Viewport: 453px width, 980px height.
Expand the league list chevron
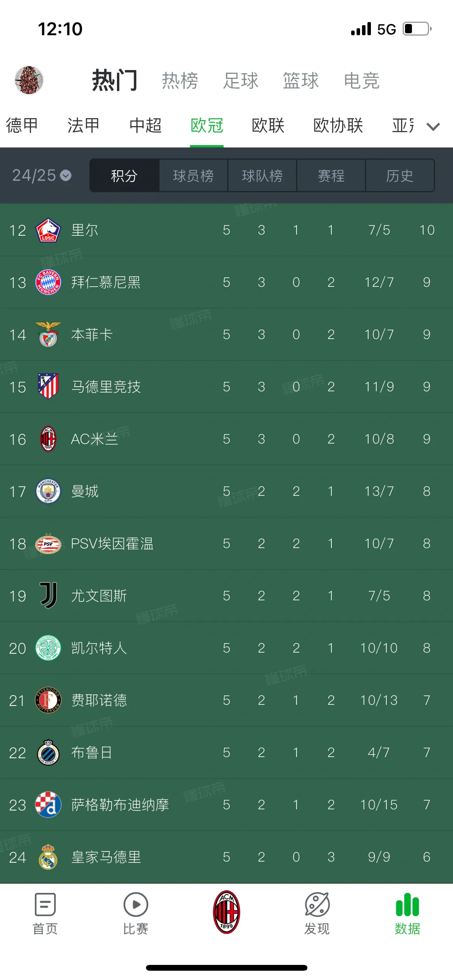pos(433,127)
